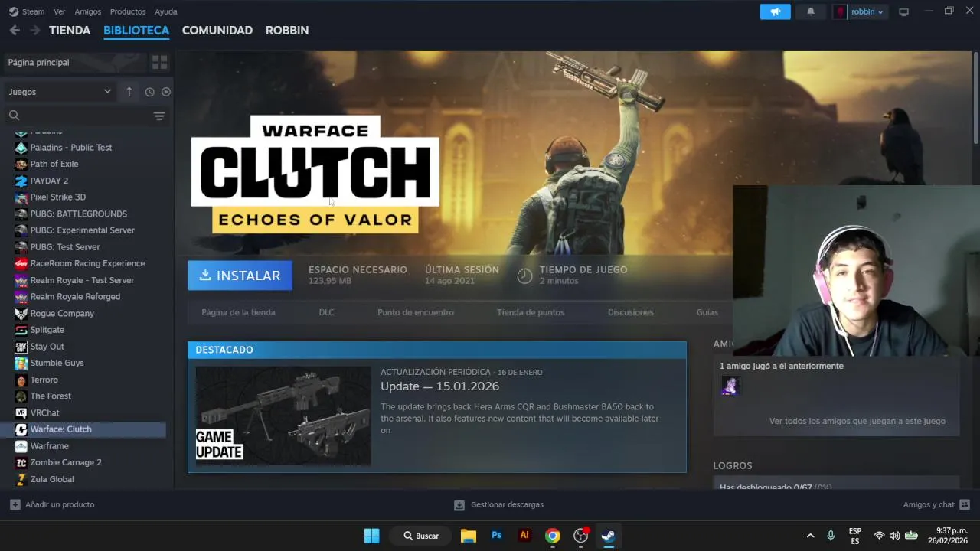Open the Guías link
The height and width of the screenshot is (551, 980).
point(707,312)
